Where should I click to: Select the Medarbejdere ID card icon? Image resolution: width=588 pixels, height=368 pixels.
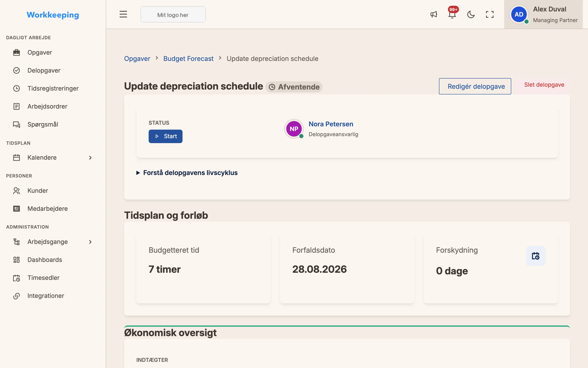[17, 209]
